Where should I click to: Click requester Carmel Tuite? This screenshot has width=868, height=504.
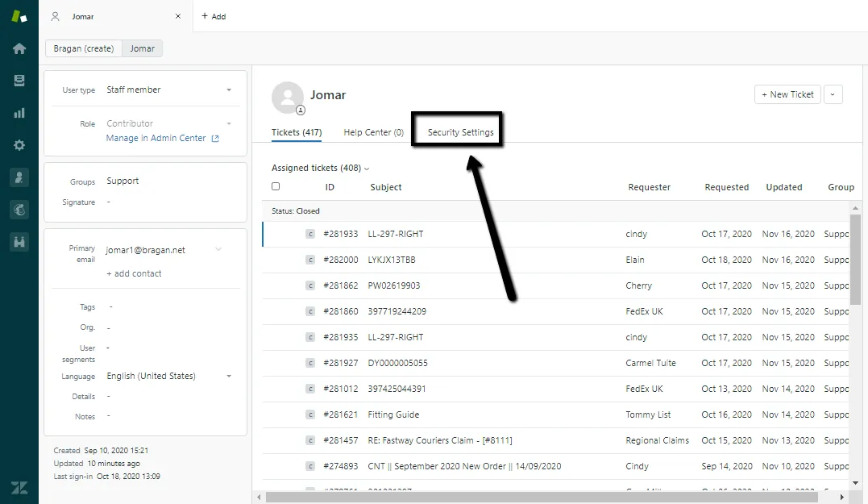[x=650, y=364]
